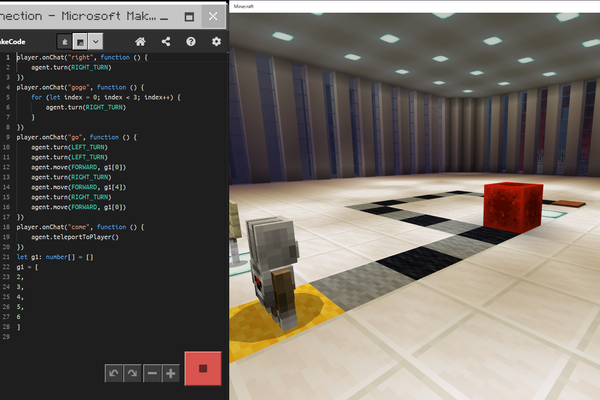Go to MakeCode home screen

pyautogui.click(x=140, y=41)
